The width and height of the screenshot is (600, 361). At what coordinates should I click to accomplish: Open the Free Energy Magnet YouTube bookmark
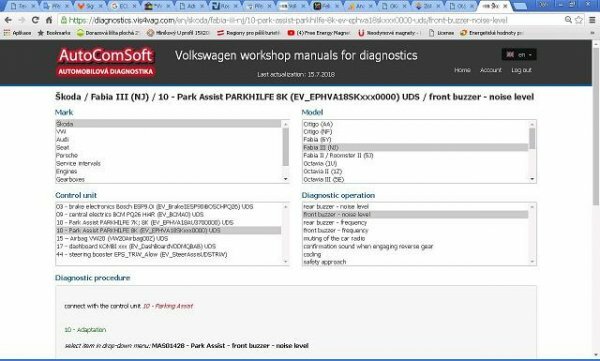[x=319, y=33]
